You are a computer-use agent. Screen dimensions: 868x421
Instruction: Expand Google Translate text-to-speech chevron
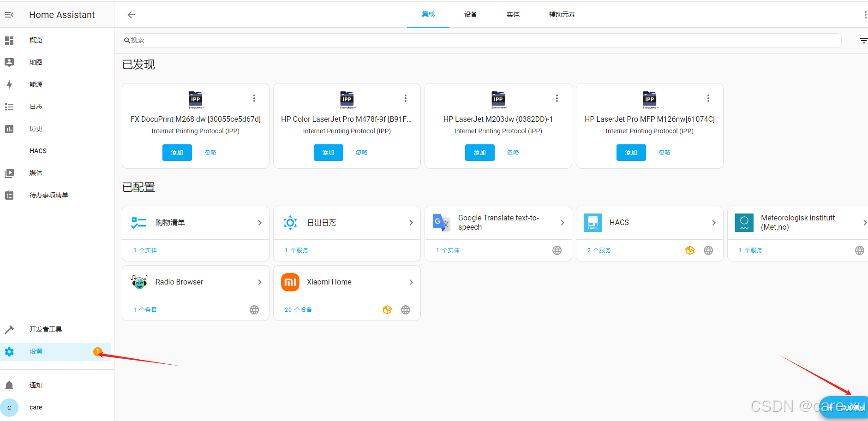coord(563,223)
